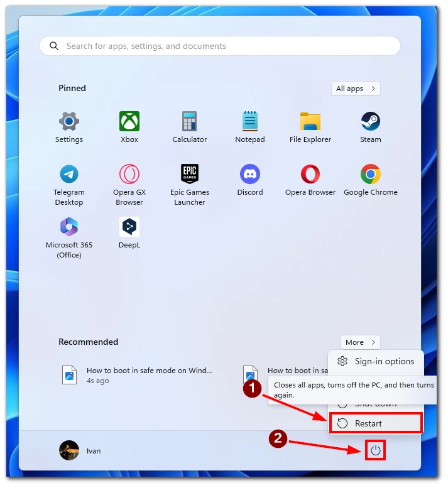Launch DeepL app
Viewport: 448px width, 488px height.
(129, 227)
